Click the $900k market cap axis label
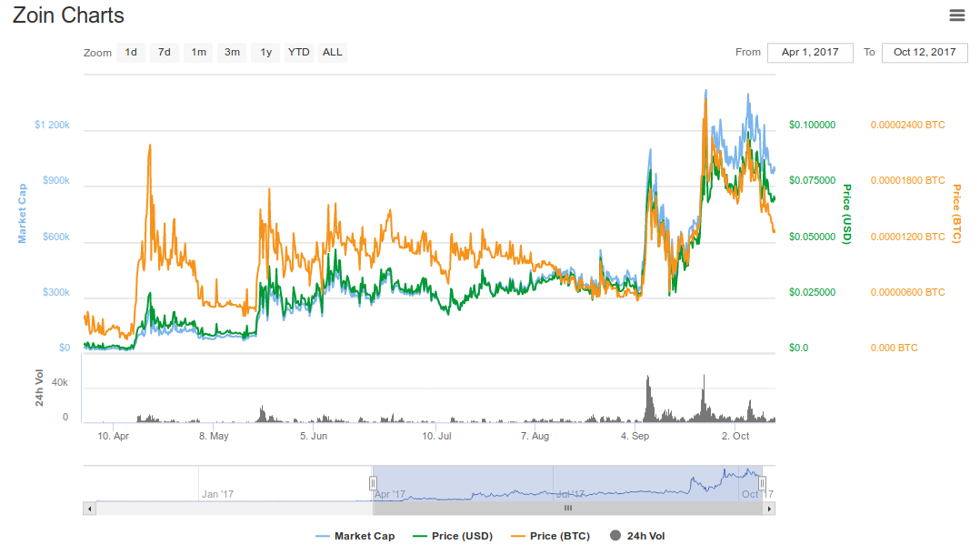This screenshot has height=545, width=980. 56,181
